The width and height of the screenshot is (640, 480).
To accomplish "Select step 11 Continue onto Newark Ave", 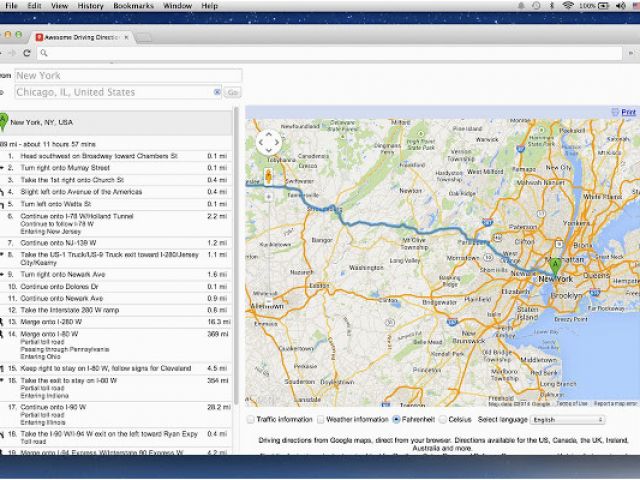I will point(116,298).
